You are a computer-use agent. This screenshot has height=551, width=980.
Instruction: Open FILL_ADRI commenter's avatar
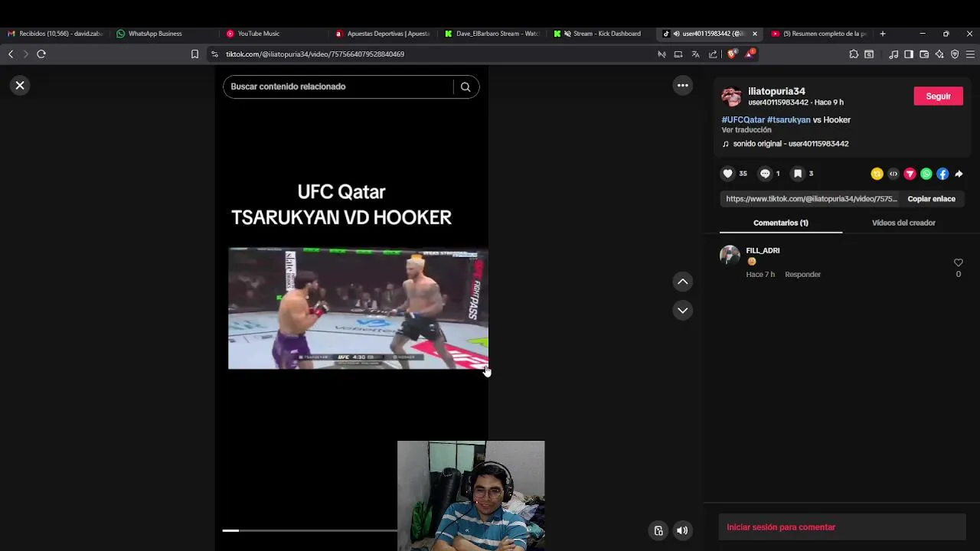(730, 256)
